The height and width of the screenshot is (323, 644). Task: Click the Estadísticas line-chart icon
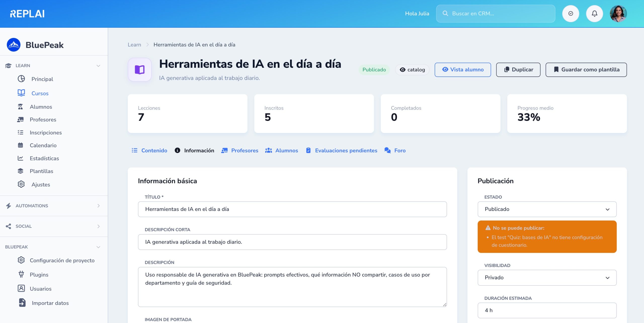(x=20, y=158)
